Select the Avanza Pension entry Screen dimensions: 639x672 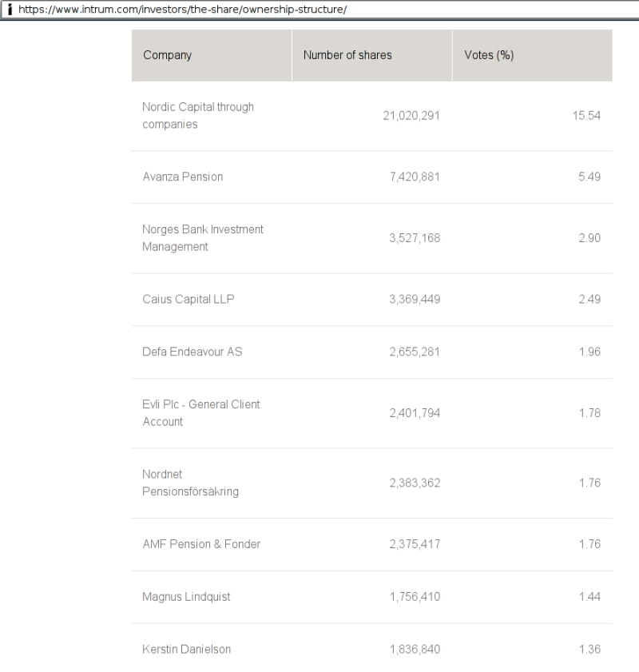(x=182, y=177)
